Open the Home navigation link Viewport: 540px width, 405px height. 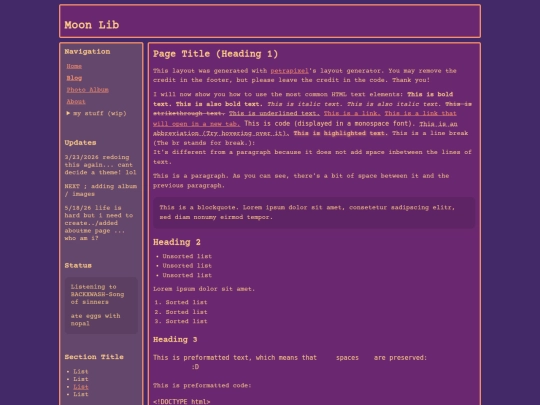(x=74, y=66)
